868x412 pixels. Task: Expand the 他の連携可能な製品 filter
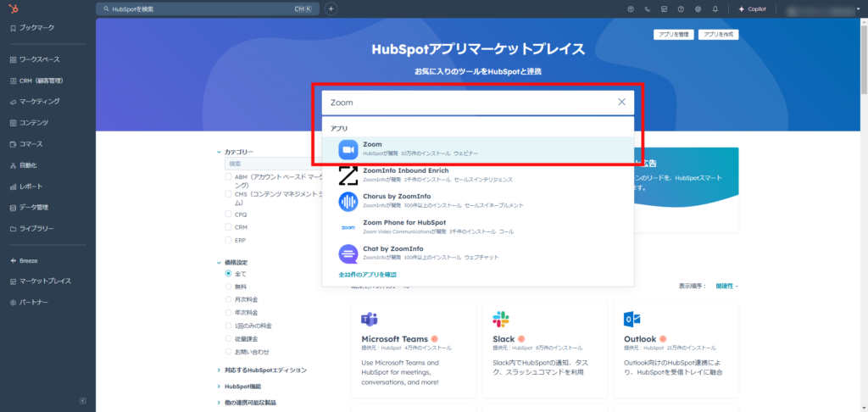click(247, 403)
